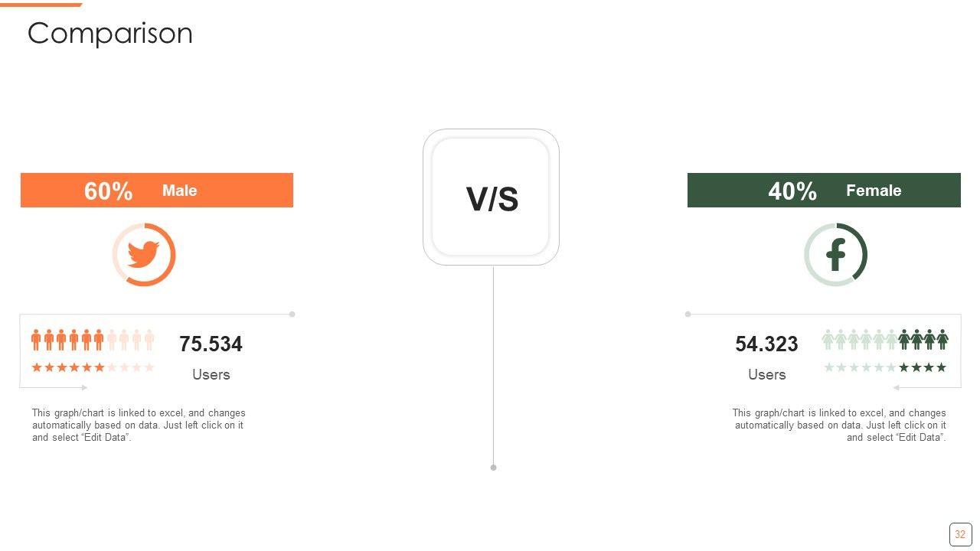Click the 60% percentage text
980x551 pixels.
coord(108,191)
